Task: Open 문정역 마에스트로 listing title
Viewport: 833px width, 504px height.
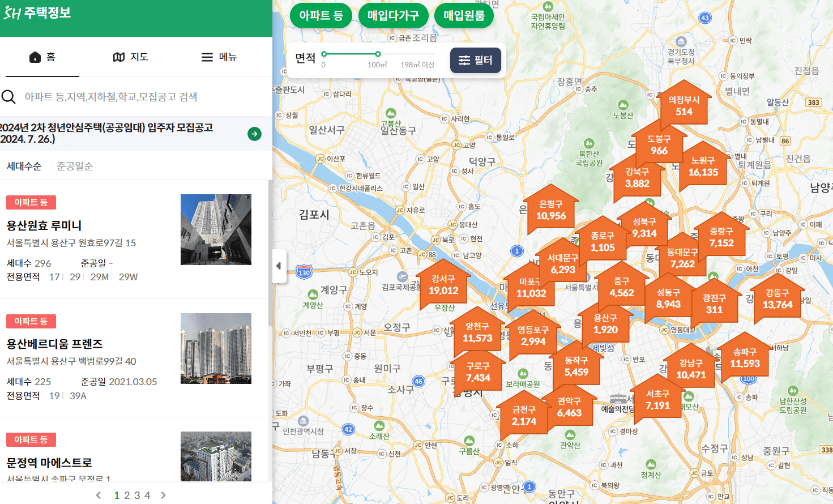Action: tap(49, 463)
